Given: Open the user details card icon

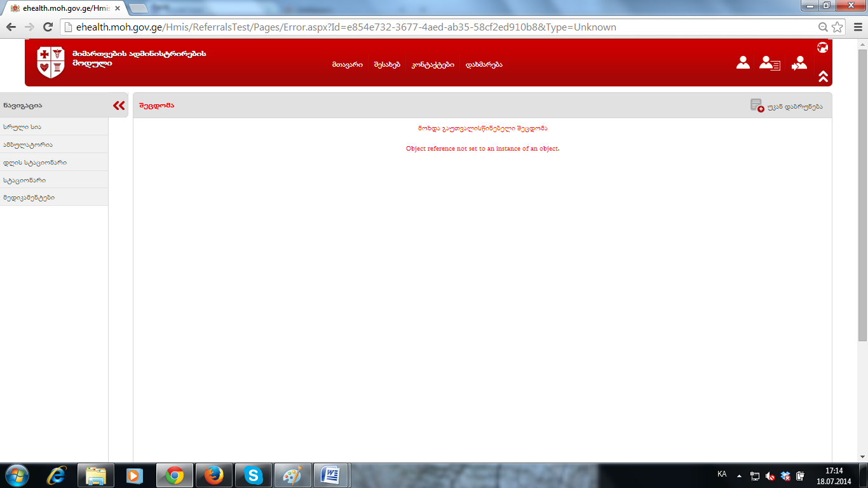Looking at the screenshot, I should tap(770, 63).
